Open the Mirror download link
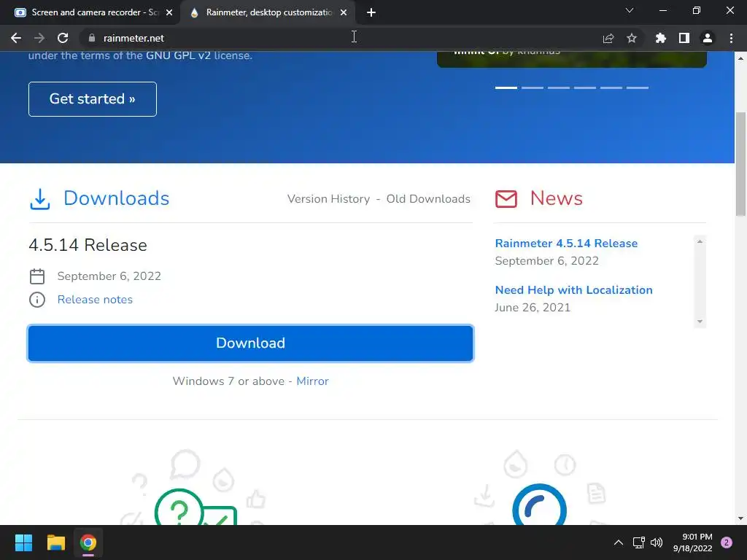This screenshot has height=560, width=747. pos(312,381)
